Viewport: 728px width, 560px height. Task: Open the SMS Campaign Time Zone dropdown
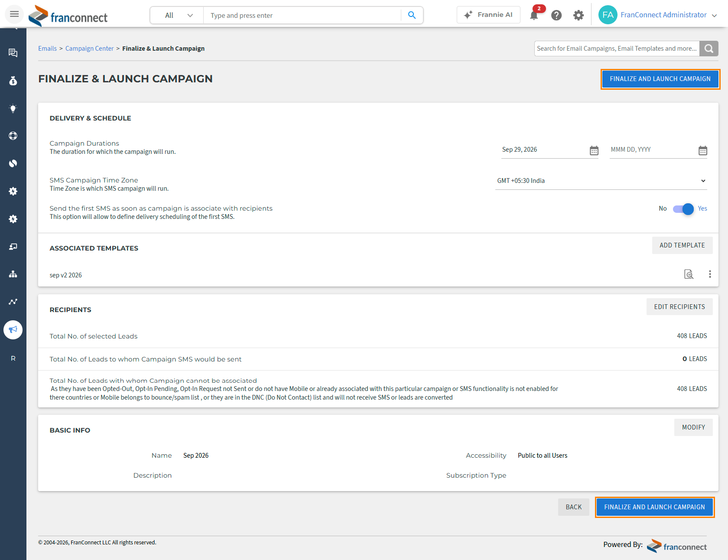[x=601, y=181]
